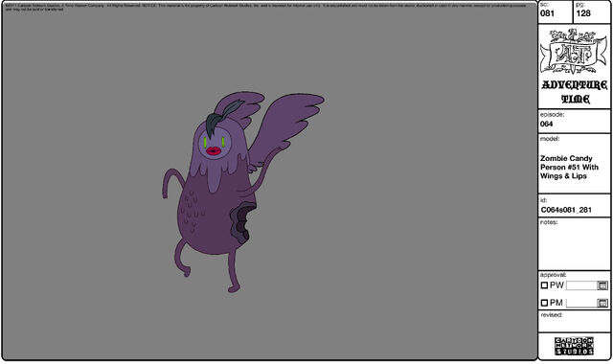Click the scene number '081'
This screenshot has height=364, width=613.
547,13
